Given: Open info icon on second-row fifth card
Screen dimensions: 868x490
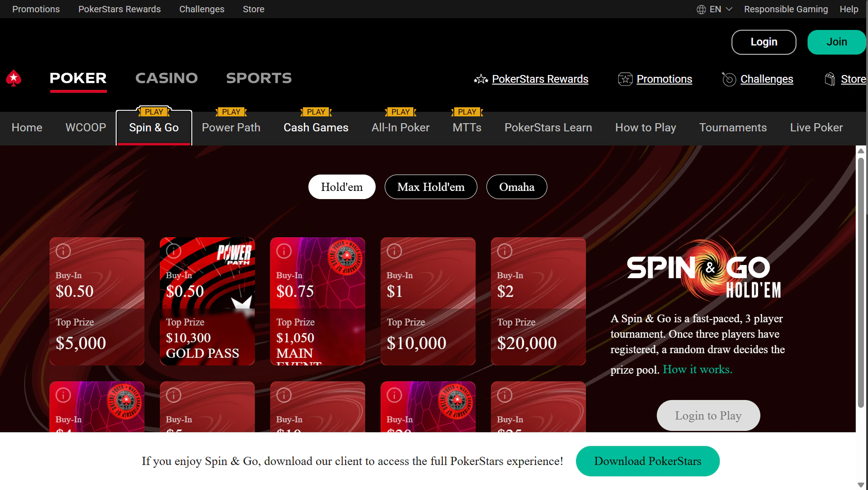Looking at the screenshot, I should click(505, 395).
